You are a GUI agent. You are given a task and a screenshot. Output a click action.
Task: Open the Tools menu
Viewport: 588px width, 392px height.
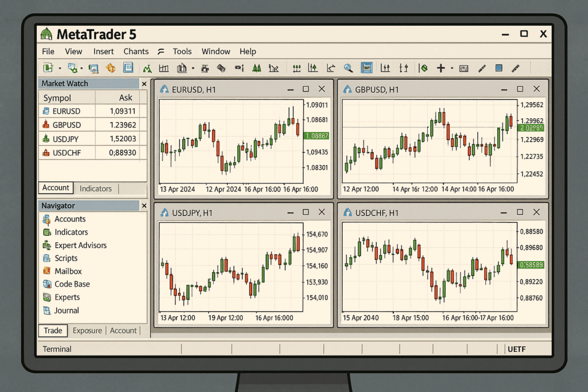tap(182, 51)
